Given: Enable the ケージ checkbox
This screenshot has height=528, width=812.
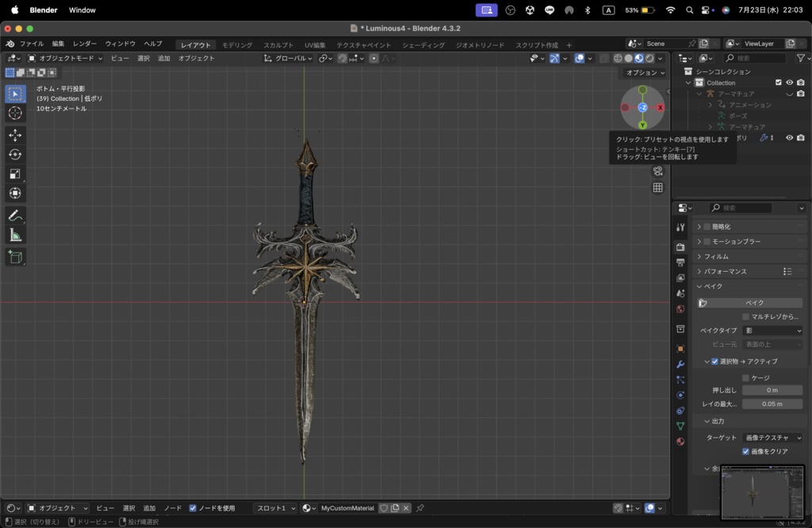Looking at the screenshot, I should click(x=745, y=377).
